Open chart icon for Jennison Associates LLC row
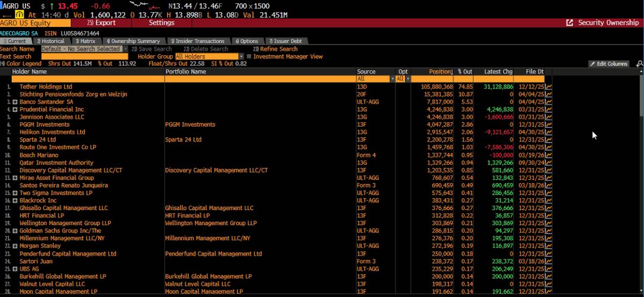 coord(549,117)
